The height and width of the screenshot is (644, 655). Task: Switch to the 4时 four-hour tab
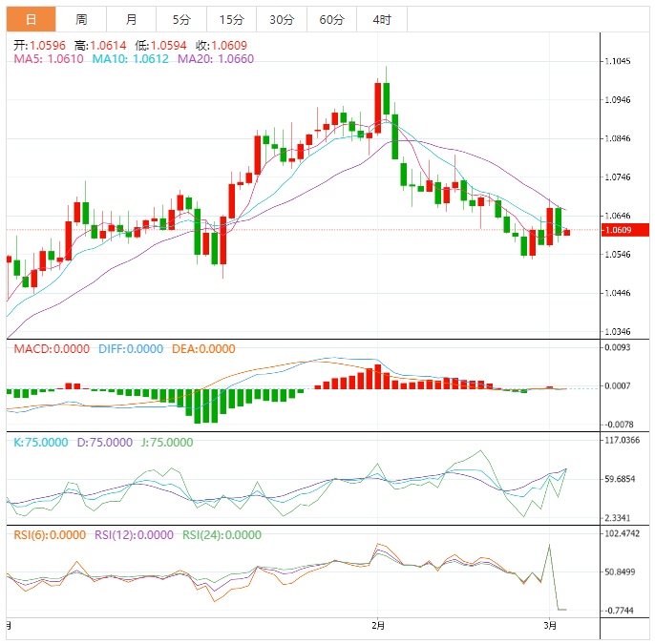coord(381,19)
